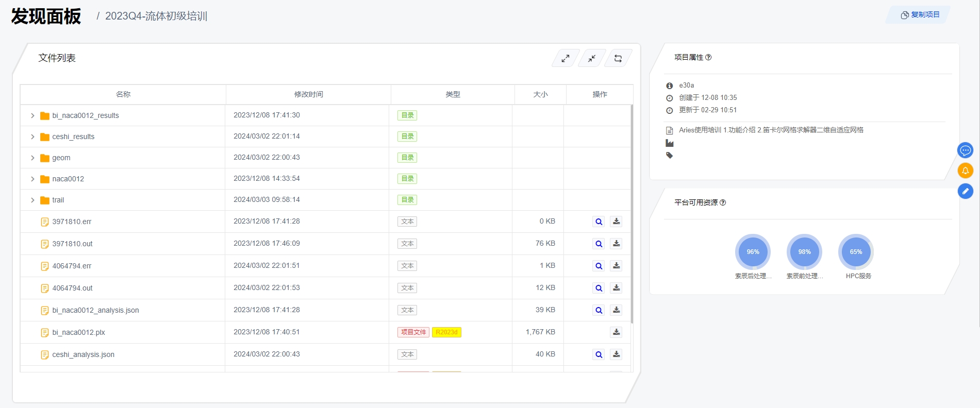The height and width of the screenshot is (408, 980).
Task: Download the 4064794.err file
Action: tap(616, 266)
